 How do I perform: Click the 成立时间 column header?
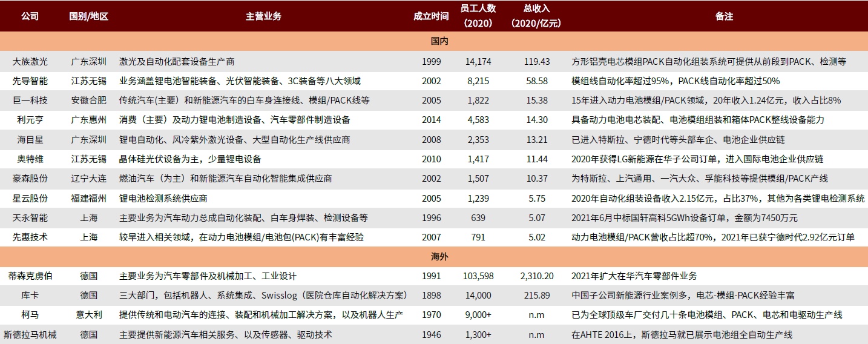click(431, 16)
